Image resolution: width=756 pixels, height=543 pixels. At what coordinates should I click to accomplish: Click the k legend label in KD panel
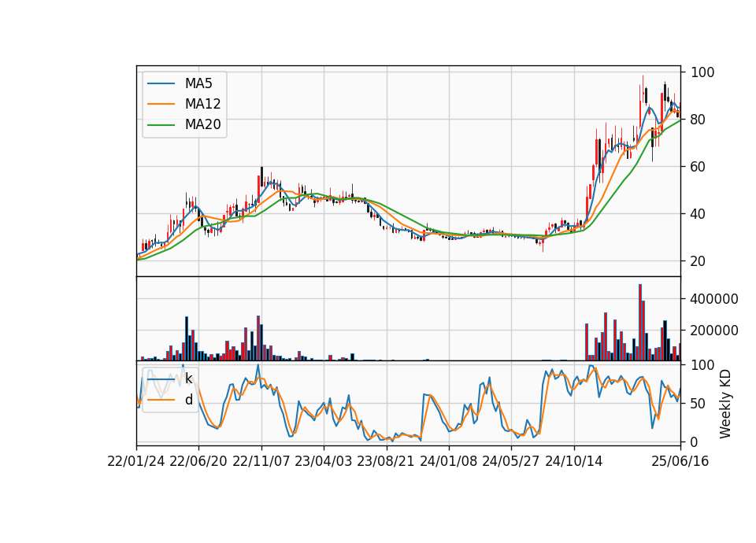(188, 379)
